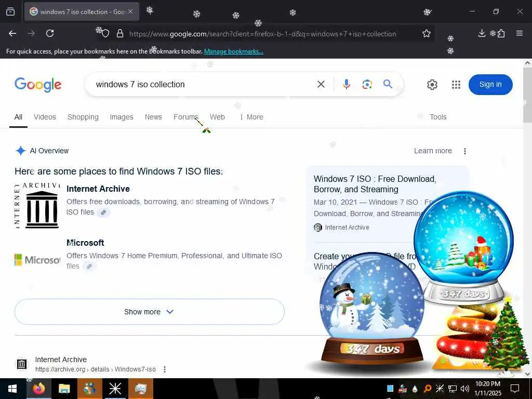Click the 'Internet Archive' bold heading
The image size is (532, 399).
[98, 189]
